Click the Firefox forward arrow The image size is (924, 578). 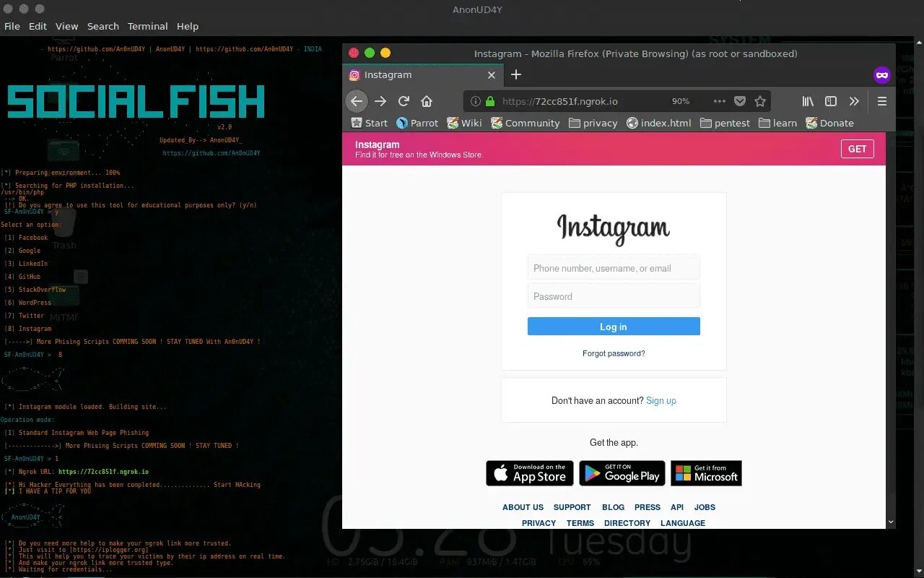pyautogui.click(x=380, y=101)
